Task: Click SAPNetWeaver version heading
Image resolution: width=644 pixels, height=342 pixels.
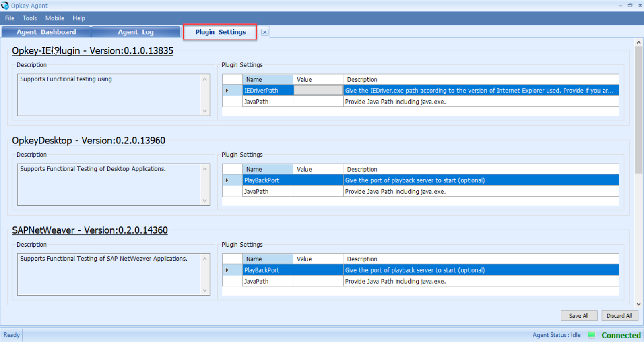Action: [x=90, y=230]
